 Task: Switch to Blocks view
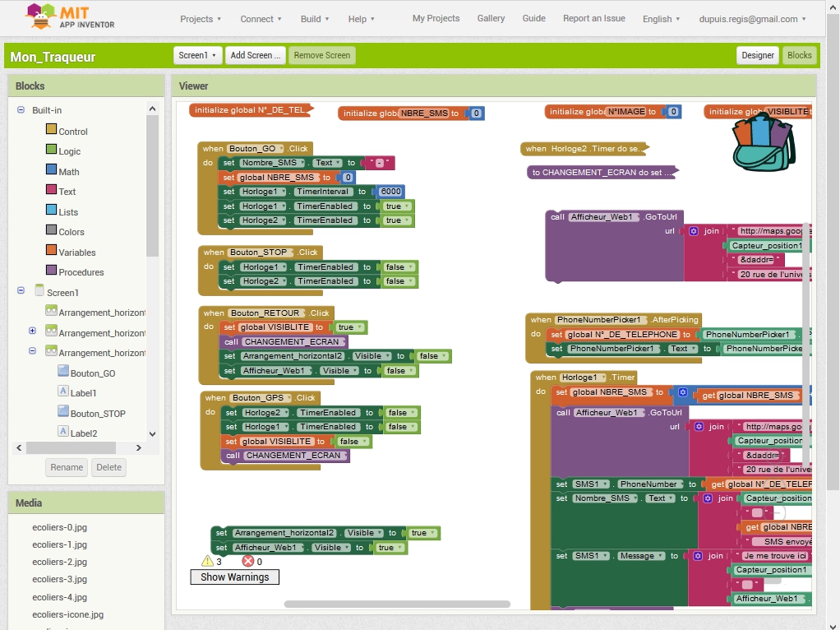(x=799, y=55)
